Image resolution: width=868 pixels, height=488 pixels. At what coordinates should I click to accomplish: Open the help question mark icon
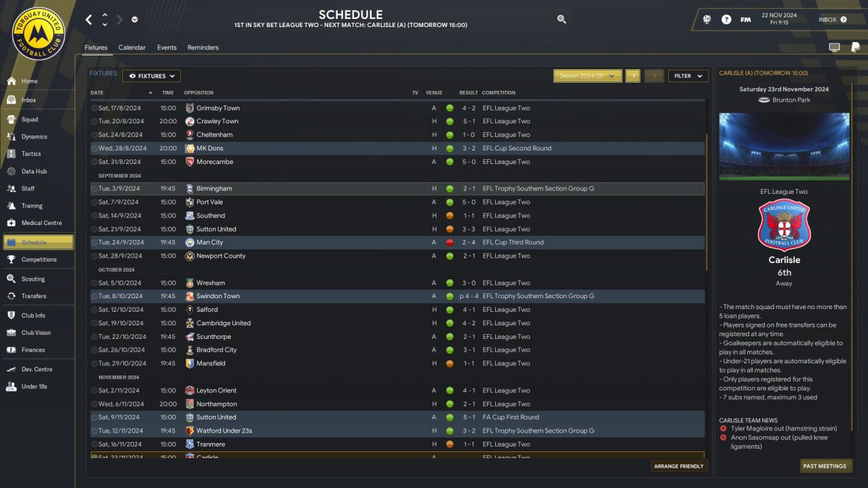pyautogui.click(x=726, y=20)
